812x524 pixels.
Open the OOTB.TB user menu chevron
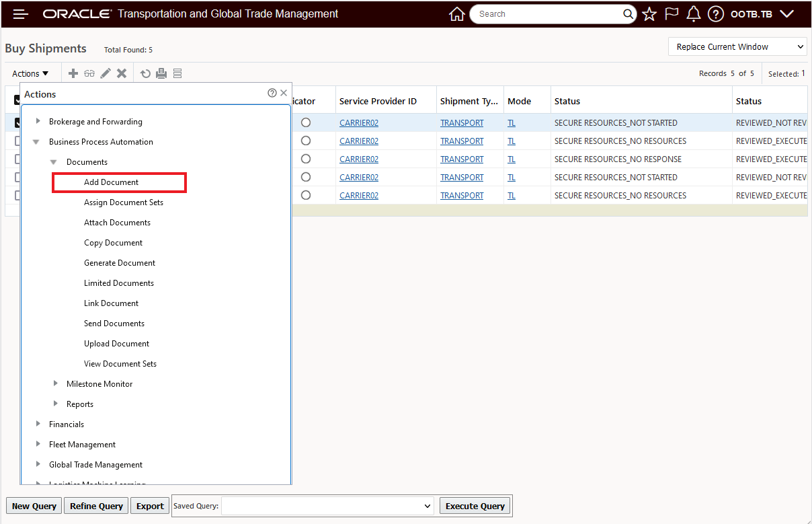(x=786, y=14)
